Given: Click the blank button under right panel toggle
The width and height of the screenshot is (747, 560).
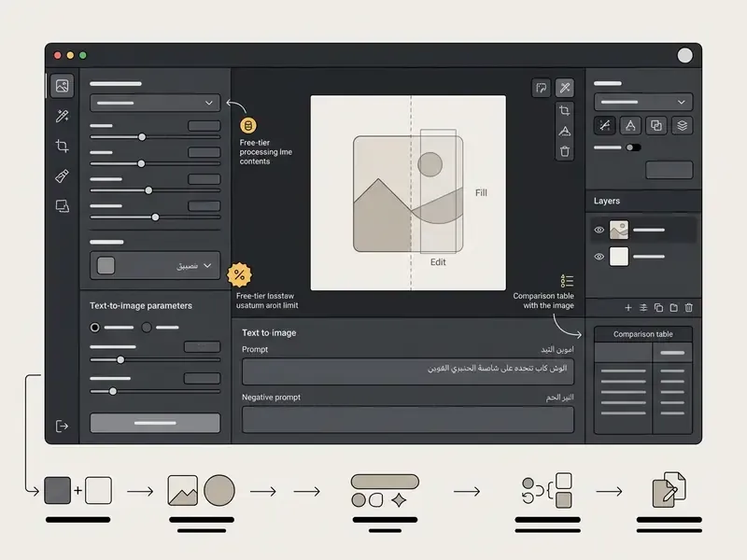Looking at the screenshot, I should (669, 170).
